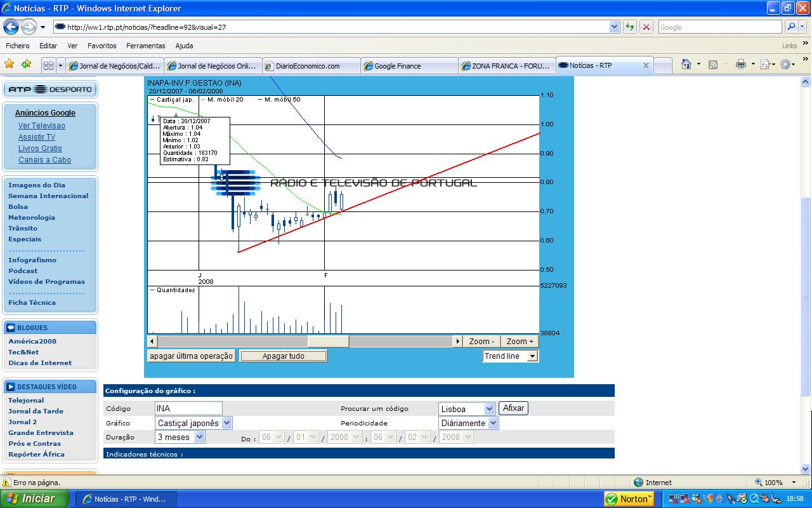
Task: Click the RSS feeds icon
Action: coord(713,64)
